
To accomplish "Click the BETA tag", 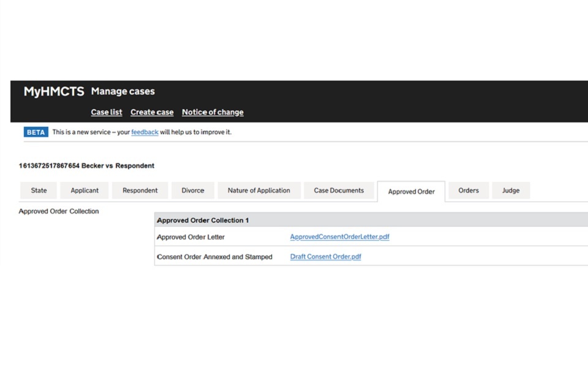I will pos(36,132).
